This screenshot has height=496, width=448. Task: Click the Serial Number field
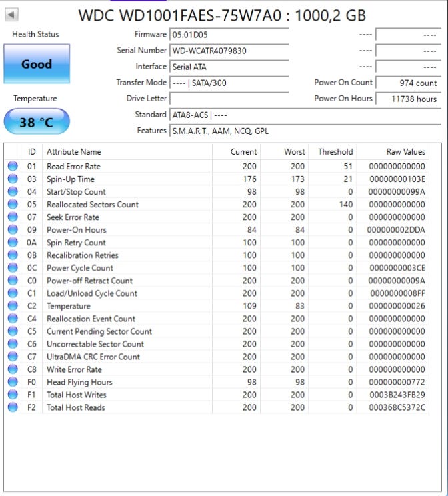(229, 51)
